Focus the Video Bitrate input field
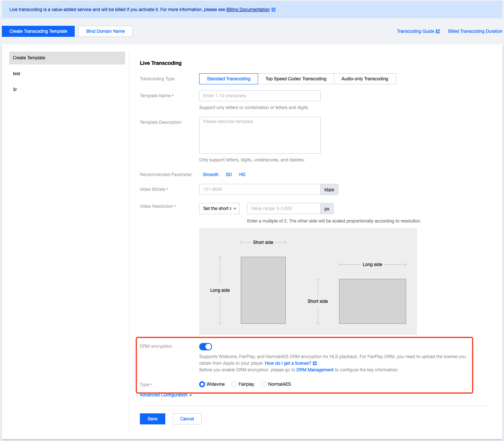This screenshot has width=504, height=441. (x=260, y=189)
